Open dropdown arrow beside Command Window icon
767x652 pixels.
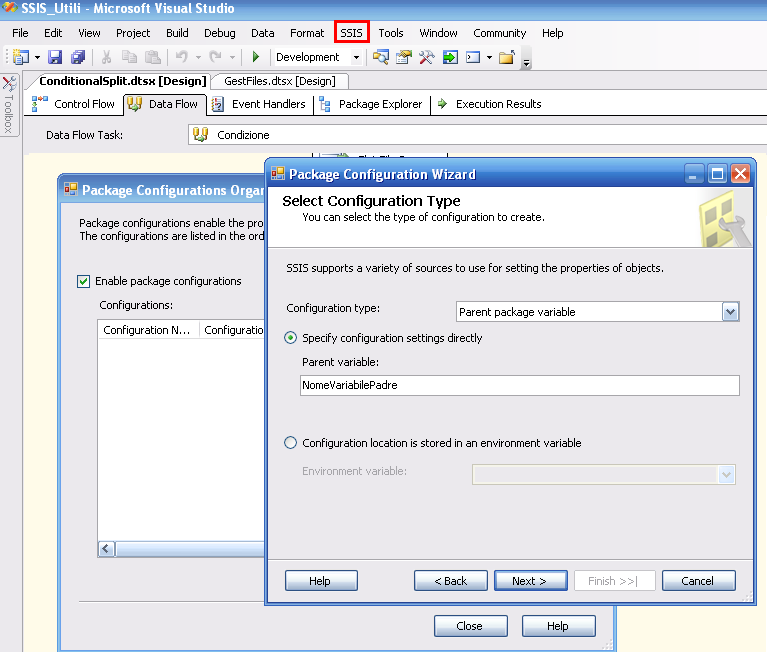(489, 58)
